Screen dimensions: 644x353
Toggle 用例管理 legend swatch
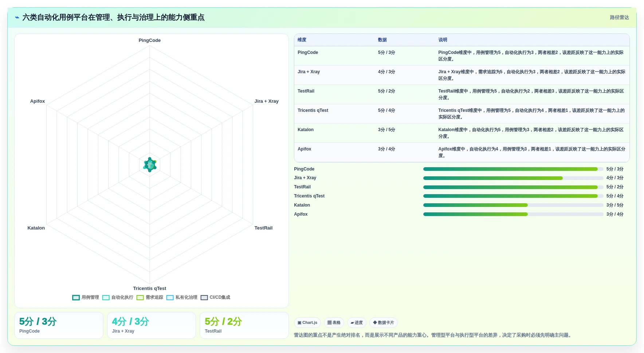76,298
